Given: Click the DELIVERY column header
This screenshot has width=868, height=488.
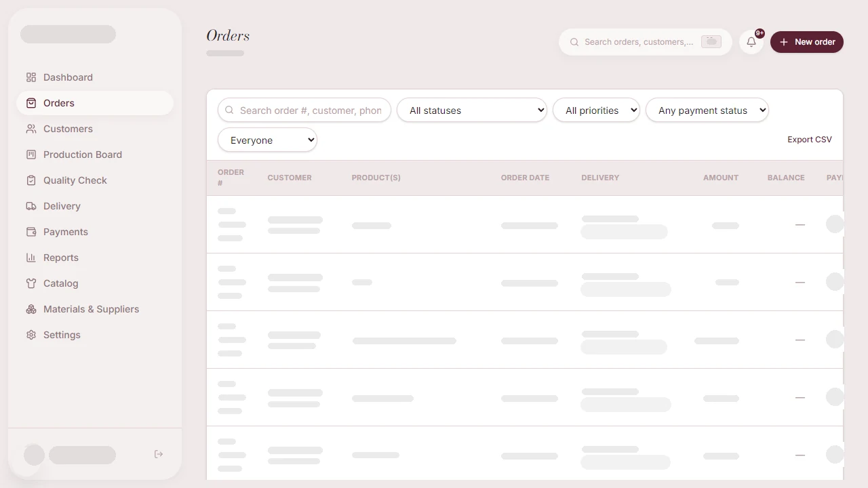Looking at the screenshot, I should coord(600,178).
